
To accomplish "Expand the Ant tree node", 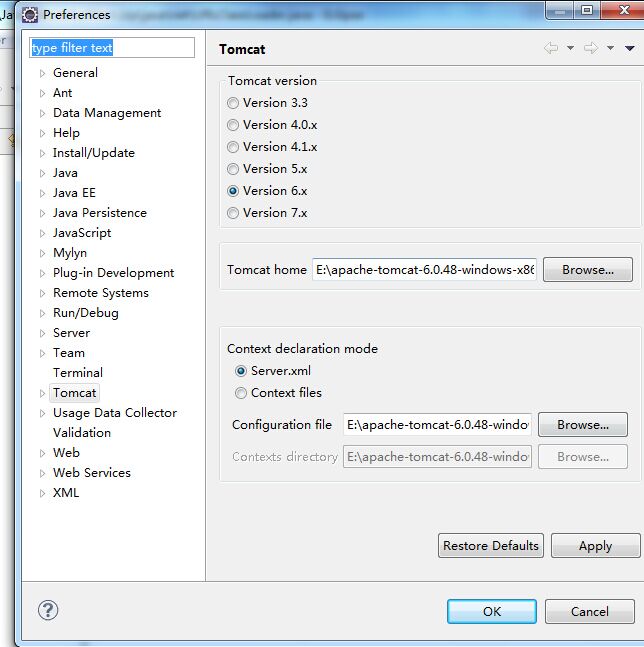I will coord(42,93).
